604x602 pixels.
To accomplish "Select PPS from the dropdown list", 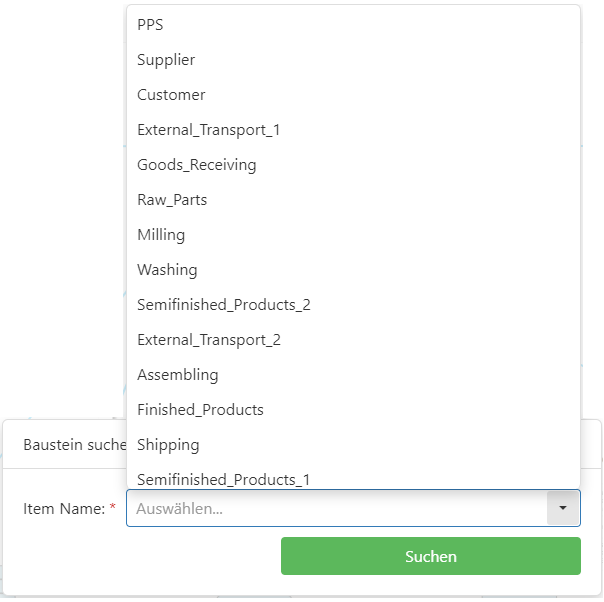I will pos(150,25).
